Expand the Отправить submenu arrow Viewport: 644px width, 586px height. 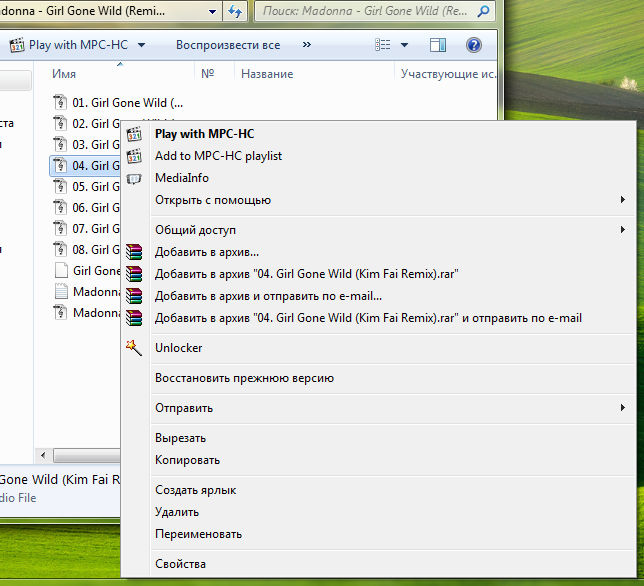623,407
